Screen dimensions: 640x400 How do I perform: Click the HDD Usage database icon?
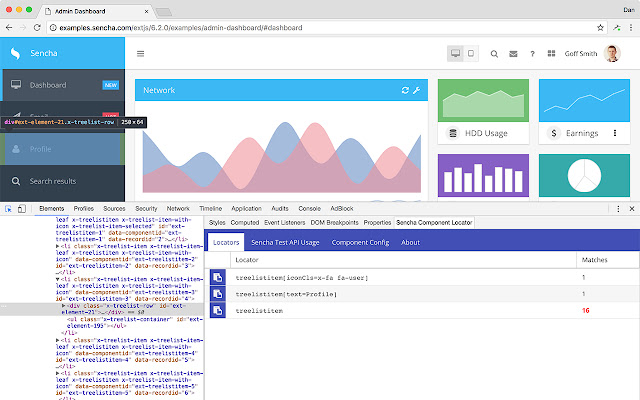(452, 133)
